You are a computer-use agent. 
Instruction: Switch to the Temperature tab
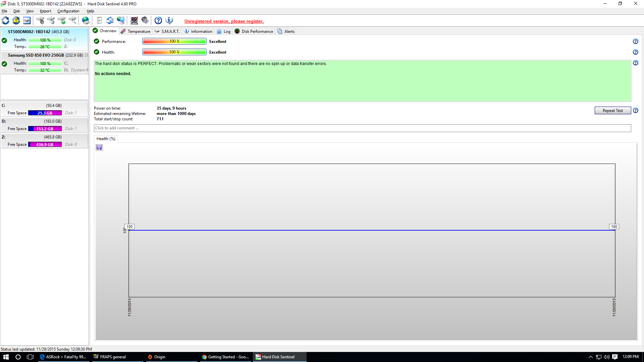tap(136, 32)
